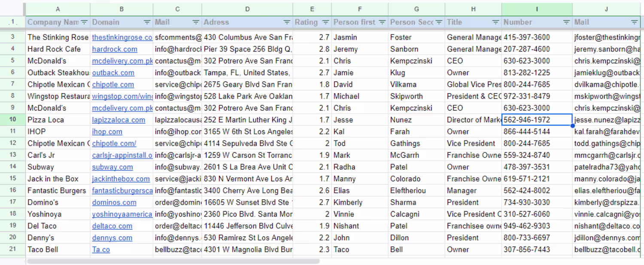644x265 pixels.
Task: Select cell 'Kimberly'
Action: tap(360, 202)
